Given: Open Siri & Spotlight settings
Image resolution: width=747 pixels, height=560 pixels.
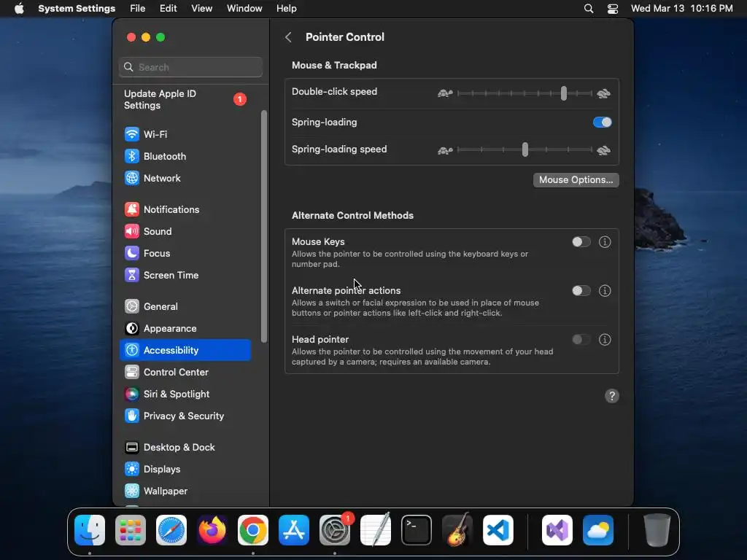Looking at the screenshot, I should coord(185,394).
